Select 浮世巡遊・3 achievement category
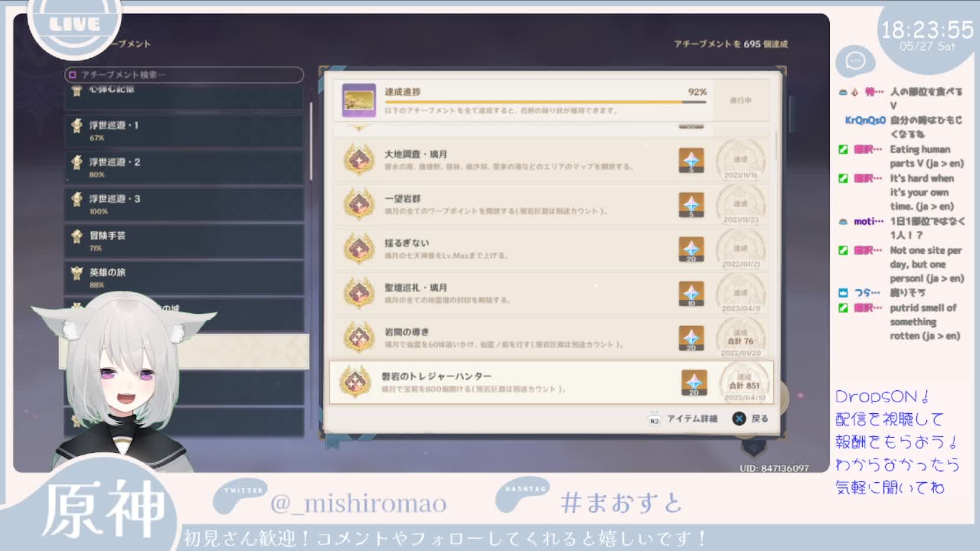980x551 pixels. click(184, 204)
